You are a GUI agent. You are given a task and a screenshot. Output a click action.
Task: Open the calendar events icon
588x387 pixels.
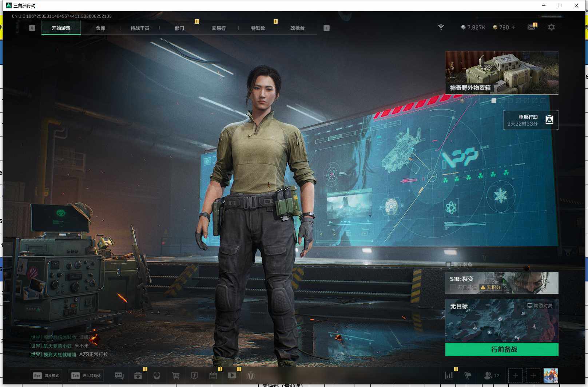pyautogui.click(x=213, y=376)
